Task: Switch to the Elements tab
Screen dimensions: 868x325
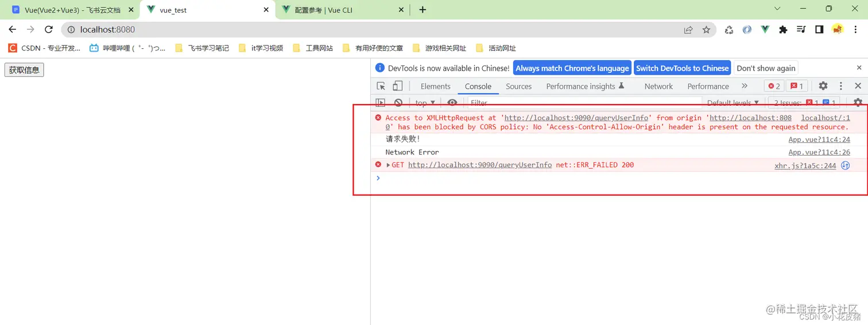Action: tap(435, 86)
